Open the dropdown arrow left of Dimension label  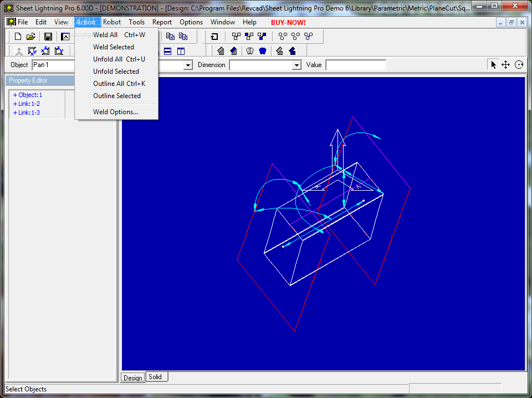[x=188, y=65]
